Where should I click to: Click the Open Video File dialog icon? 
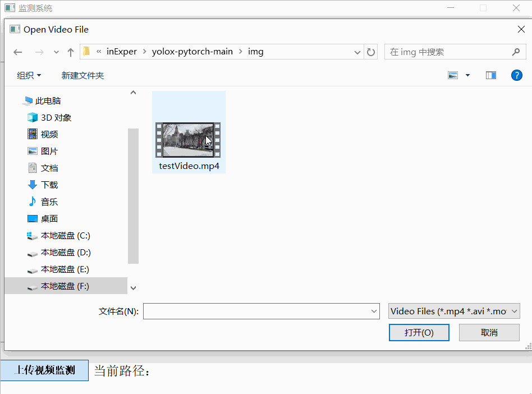(15, 29)
